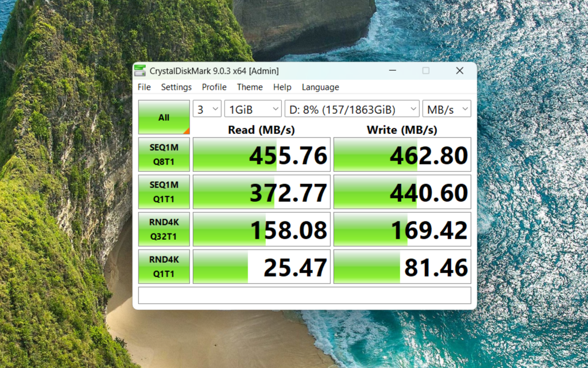Click the empty comment field at bottom

tap(304, 295)
